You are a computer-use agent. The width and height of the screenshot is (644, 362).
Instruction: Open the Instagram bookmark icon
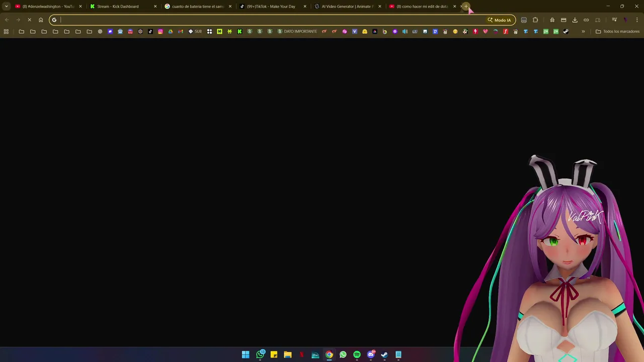(160, 32)
